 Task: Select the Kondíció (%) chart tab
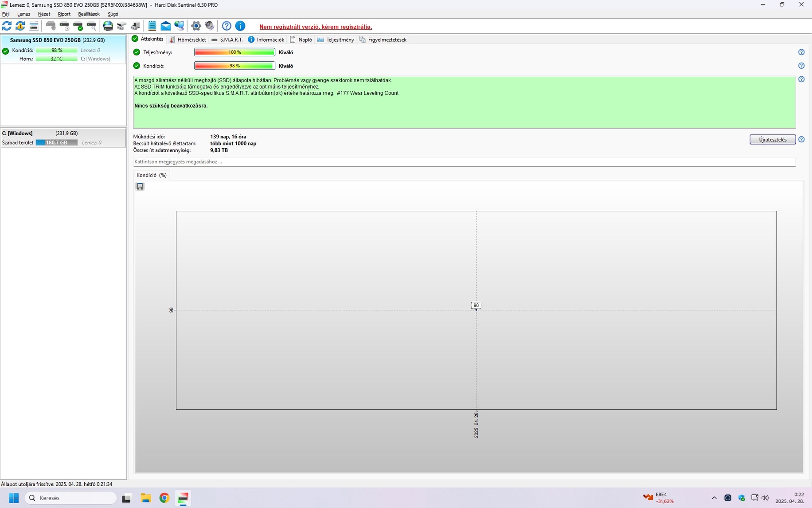coord(152,175)
